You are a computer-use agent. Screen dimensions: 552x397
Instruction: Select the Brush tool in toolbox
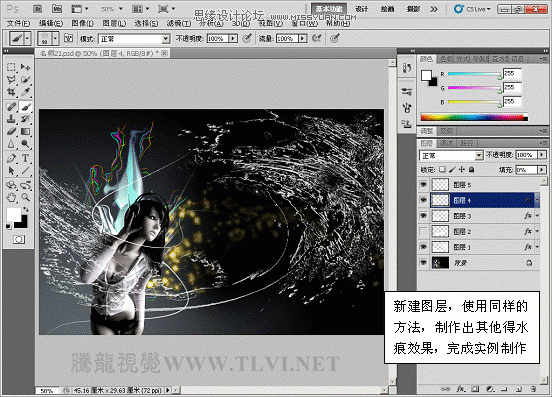(x=25, y=106)
